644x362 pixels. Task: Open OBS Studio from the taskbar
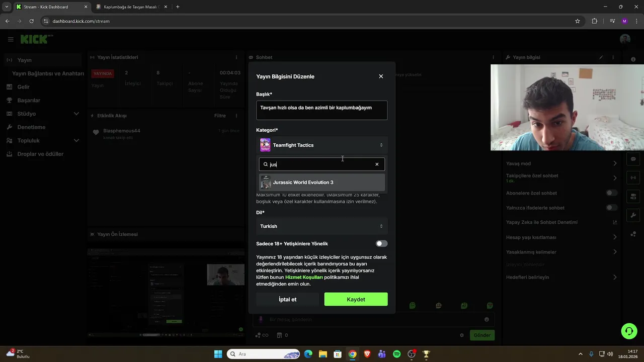pyautogui.click(x=412, y=354)
